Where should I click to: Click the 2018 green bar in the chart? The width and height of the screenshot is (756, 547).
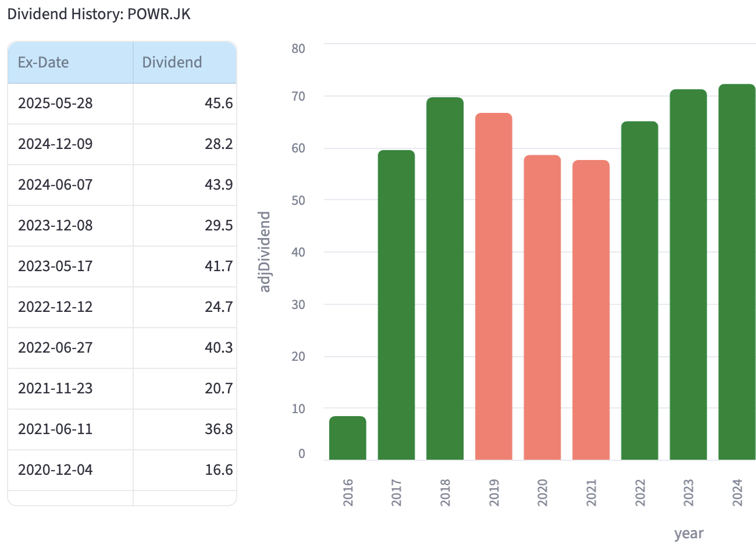tap(445, 279)
